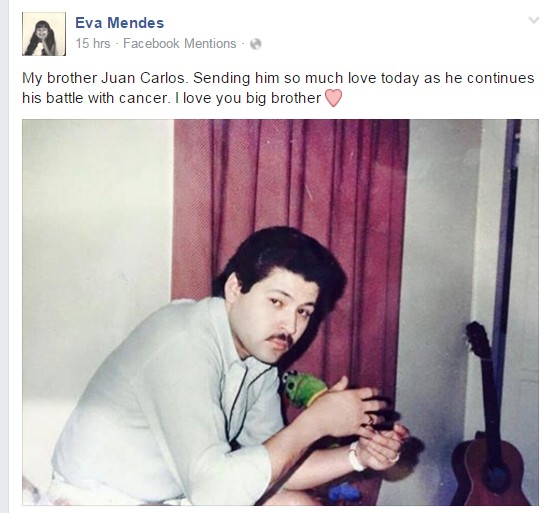This screenshot has height=513, width=546.
Task: Expand the post options chevron
Action: point(534,20)
